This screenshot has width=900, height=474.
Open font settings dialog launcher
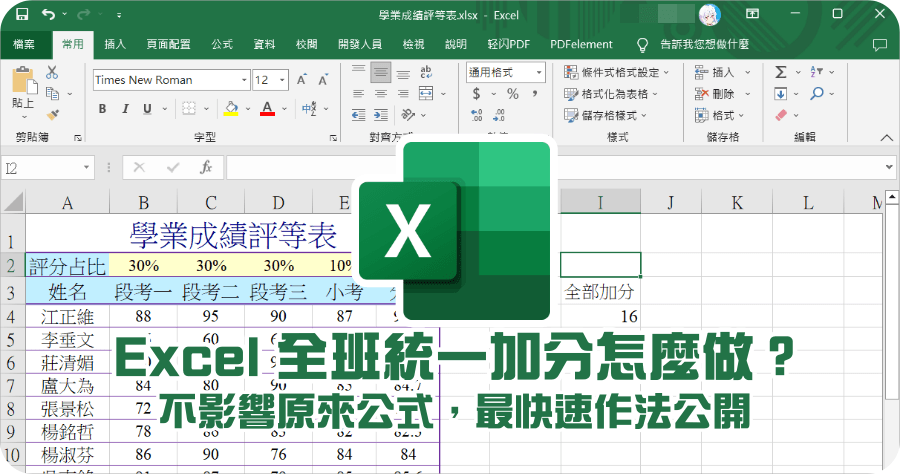[333, 138]
